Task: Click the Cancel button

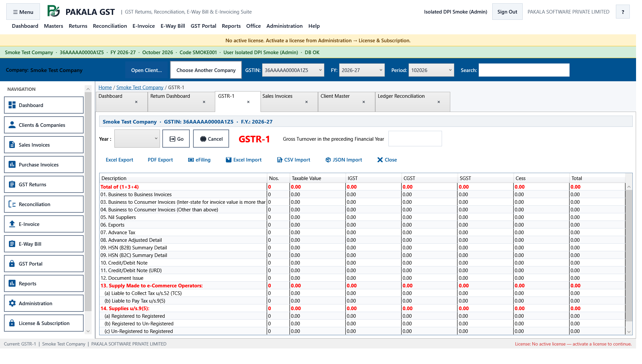Action: click(211, 139)
